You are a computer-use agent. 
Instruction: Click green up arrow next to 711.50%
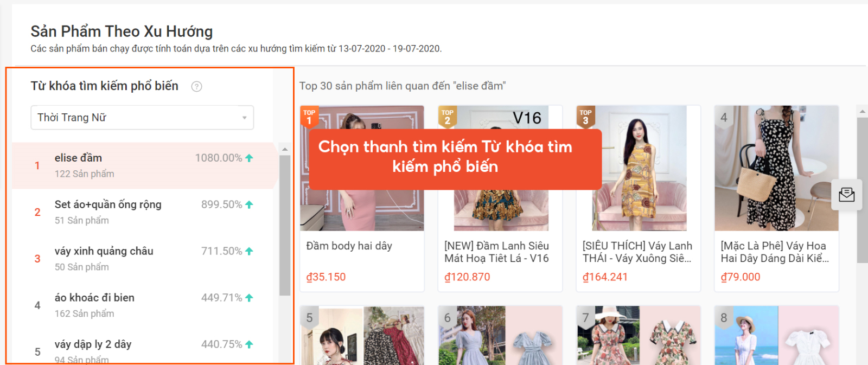coord(249,251)
